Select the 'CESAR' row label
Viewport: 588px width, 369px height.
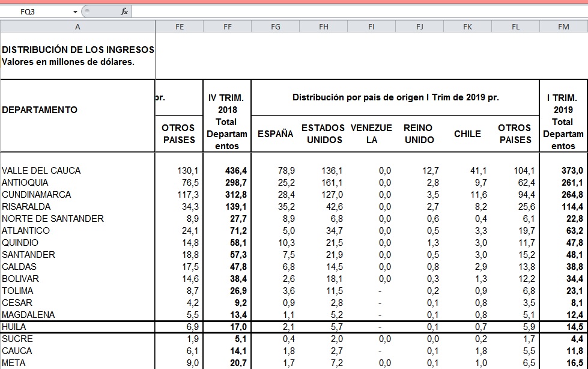pos(17,302)
